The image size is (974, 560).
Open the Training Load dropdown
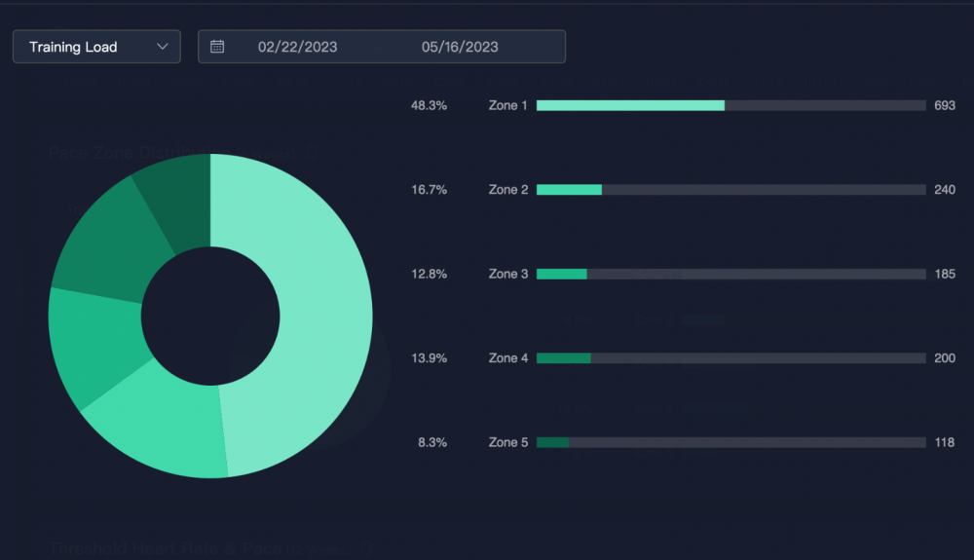(96, 47)
